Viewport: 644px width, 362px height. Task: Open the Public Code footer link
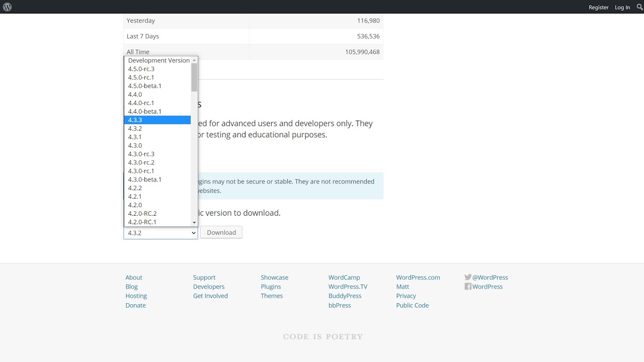click(413, 305)
